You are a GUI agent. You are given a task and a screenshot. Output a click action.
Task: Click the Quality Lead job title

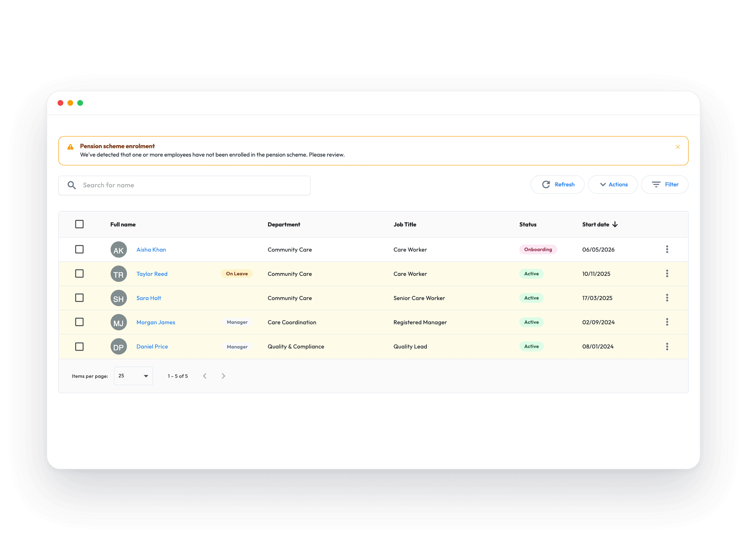click(410, 347)
